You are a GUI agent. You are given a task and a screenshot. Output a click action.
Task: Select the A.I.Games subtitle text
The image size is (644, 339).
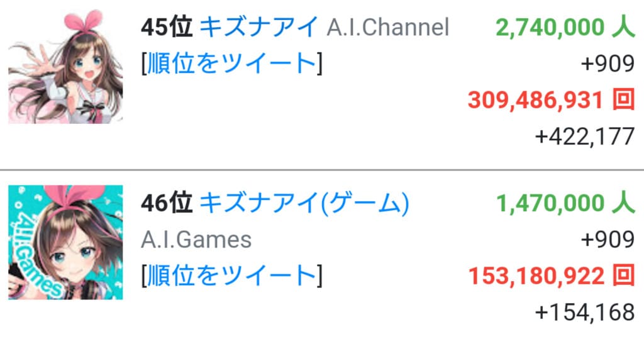(x=196, y=240)
